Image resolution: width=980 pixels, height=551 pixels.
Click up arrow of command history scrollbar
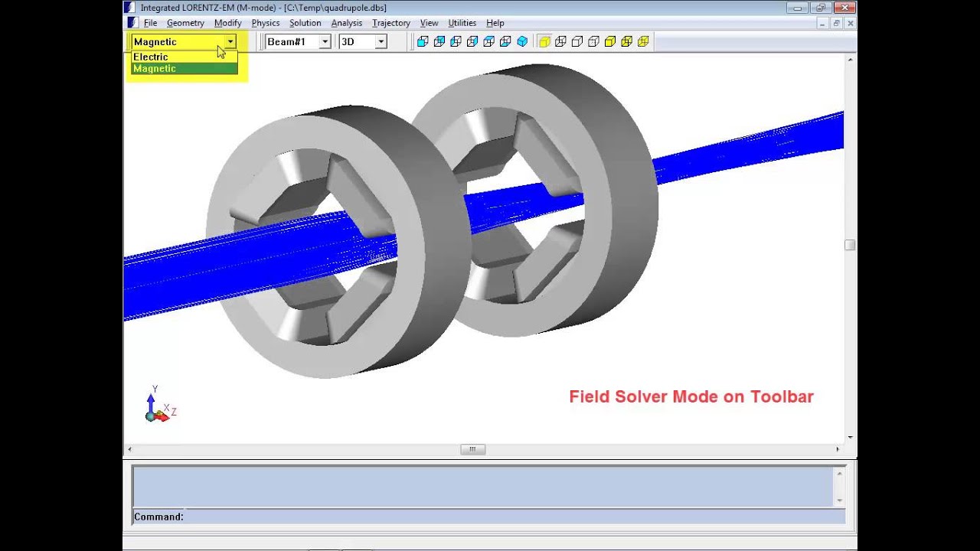click(839, 473)
